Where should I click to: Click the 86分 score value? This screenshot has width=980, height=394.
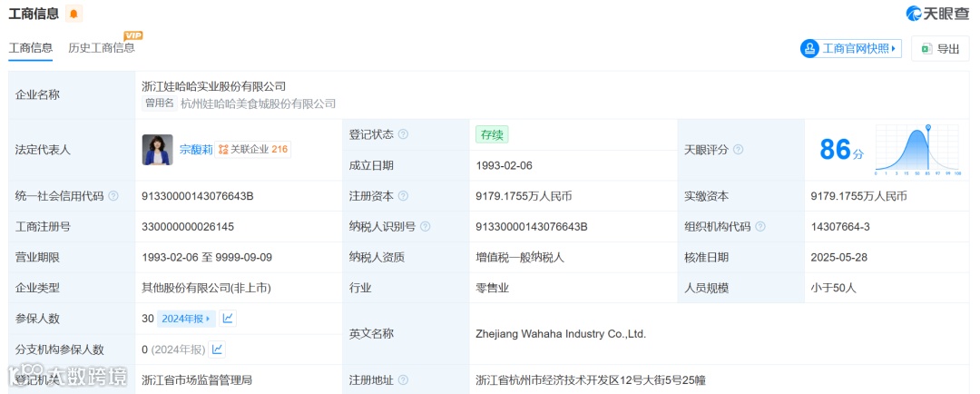[841, 150]
